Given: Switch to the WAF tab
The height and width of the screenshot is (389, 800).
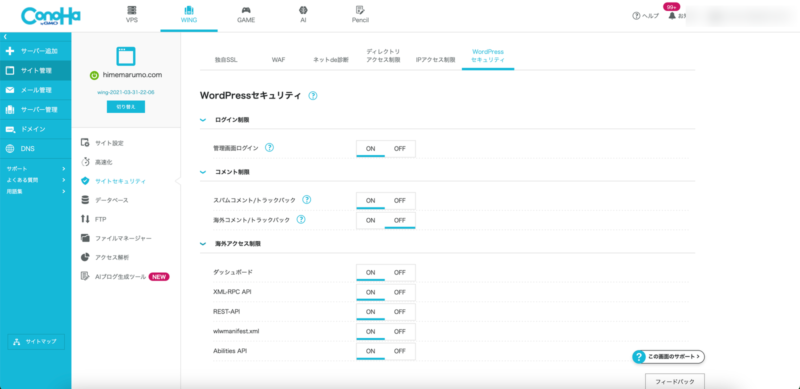Looking at the screenshot, I should (279, 60).
